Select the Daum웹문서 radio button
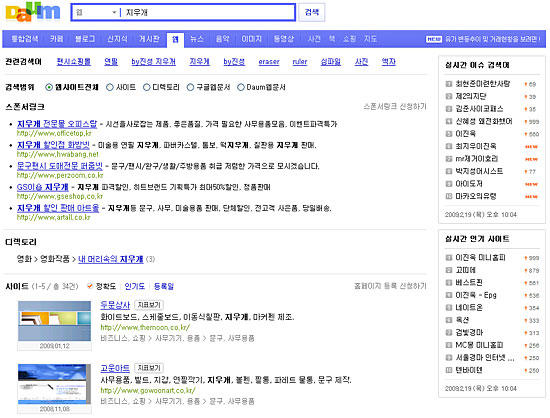550x418 pixels. 241,87
